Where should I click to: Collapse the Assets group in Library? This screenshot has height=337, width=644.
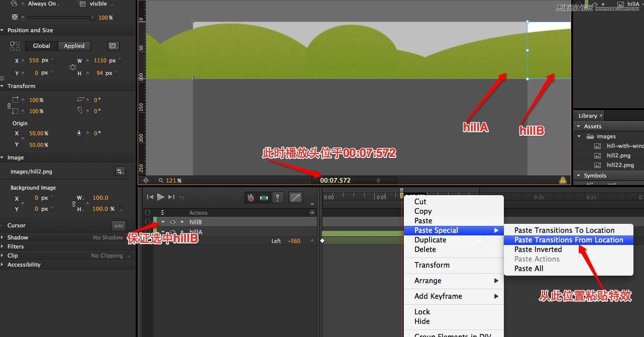[579, 126]
